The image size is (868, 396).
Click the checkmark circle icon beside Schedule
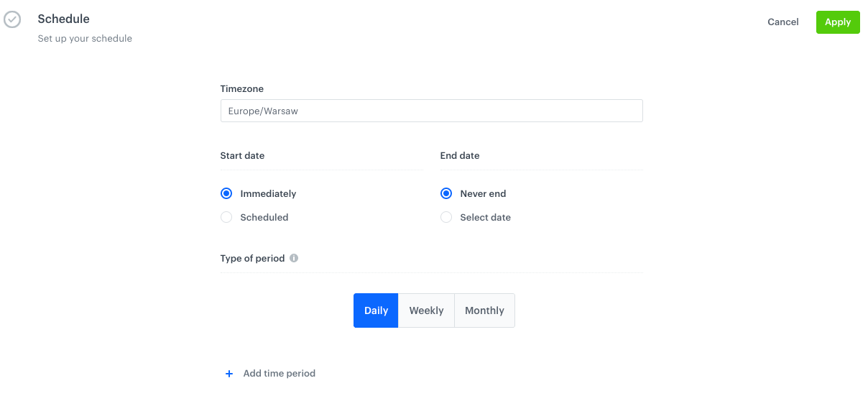tap(12, 19)
